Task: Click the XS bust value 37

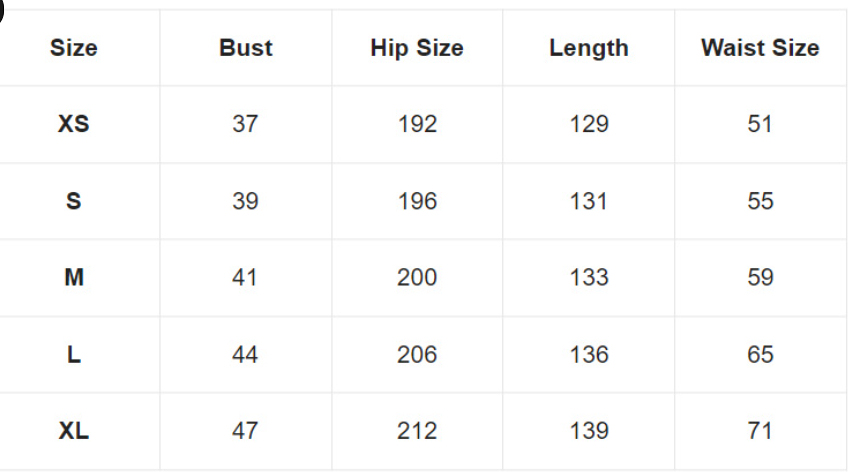Action: pyautogui.click(x=245, y=124)
